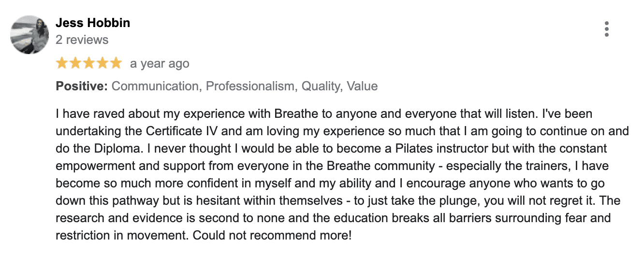The height and width of the screenshot is (254, 644).
Task: Click the fifth gold rating star
Action: click(116, 63)
